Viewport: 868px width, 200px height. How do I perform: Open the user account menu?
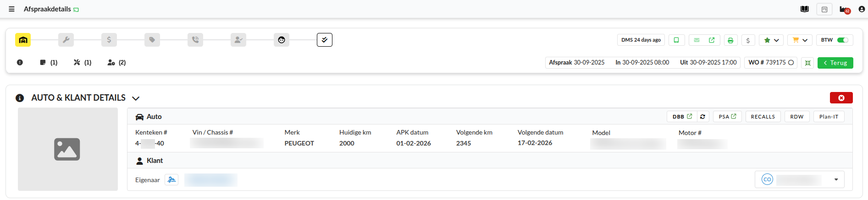[862, 9]
